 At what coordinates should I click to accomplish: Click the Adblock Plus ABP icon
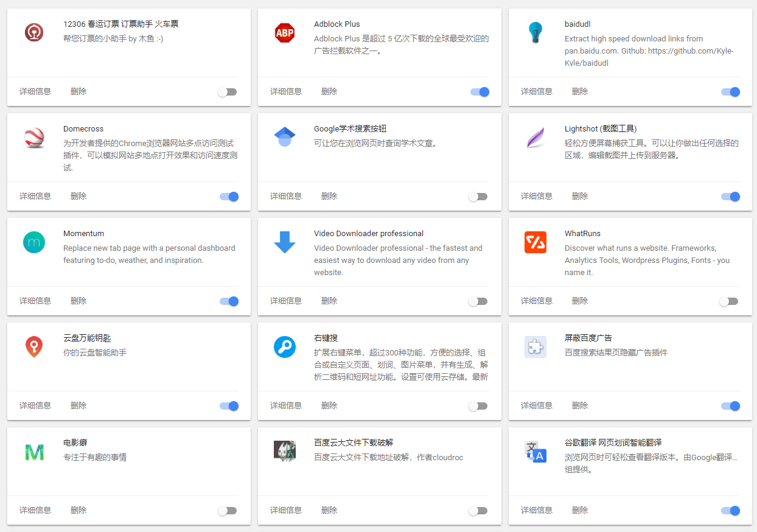285,33
